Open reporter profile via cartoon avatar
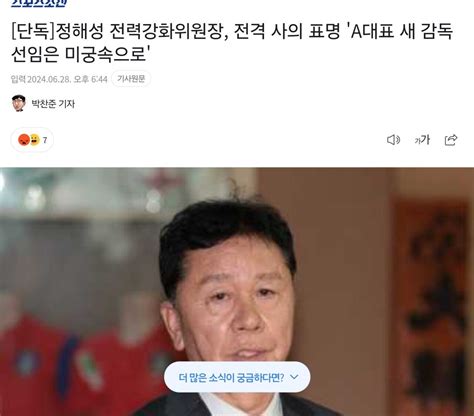Viewport: 474px width, 416px height. click(x=19, y=103)
